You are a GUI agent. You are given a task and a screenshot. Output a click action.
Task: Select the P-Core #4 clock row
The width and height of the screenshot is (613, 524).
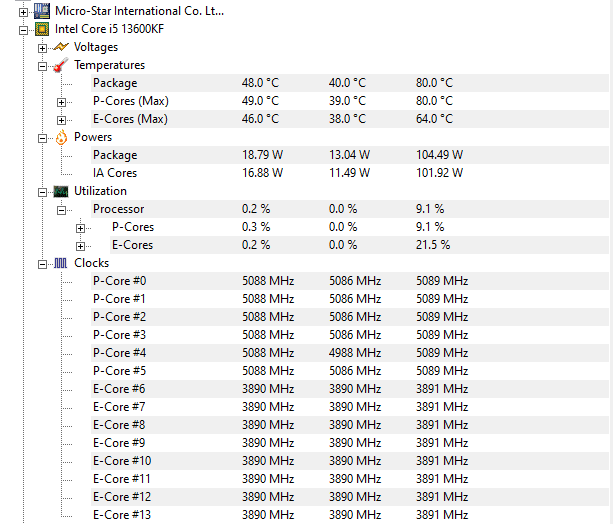350,353
